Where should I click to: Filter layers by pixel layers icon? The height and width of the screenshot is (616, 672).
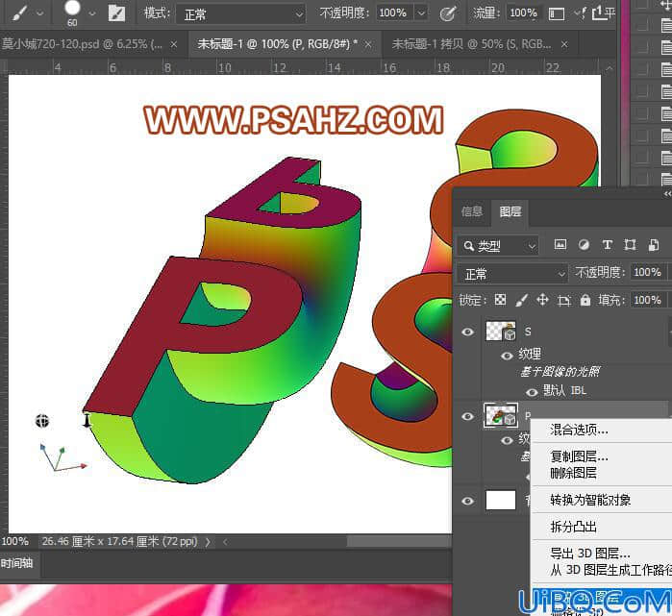[x=560, y=245]
